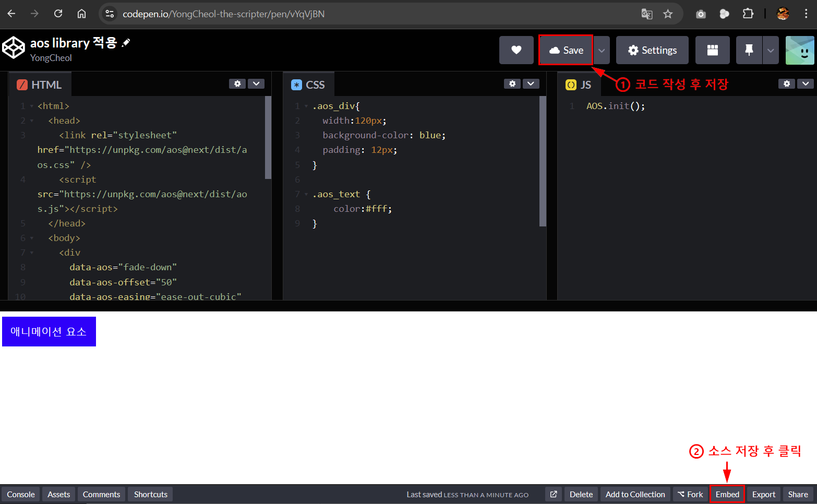The image size is (817, 504).
Task: Toggle the Console panel
Action: 21,494
